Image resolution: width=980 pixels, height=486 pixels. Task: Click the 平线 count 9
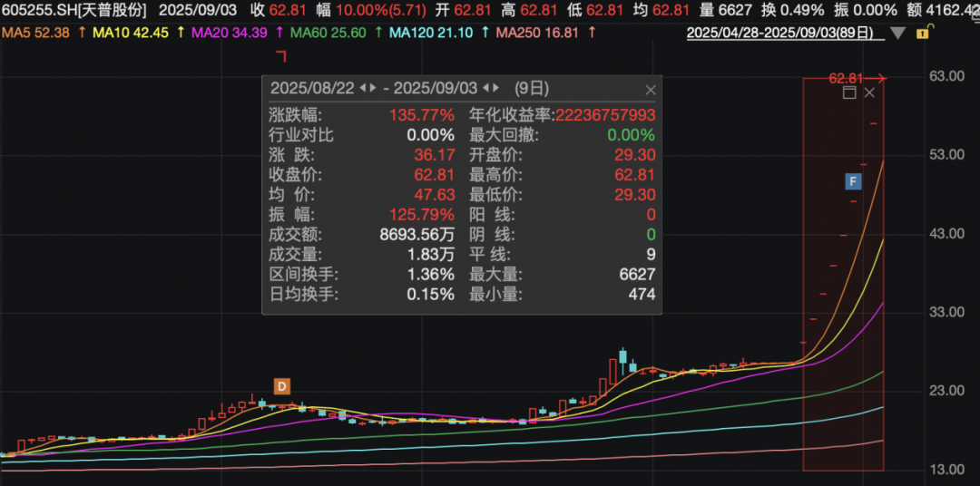click(x=652, y=255)
